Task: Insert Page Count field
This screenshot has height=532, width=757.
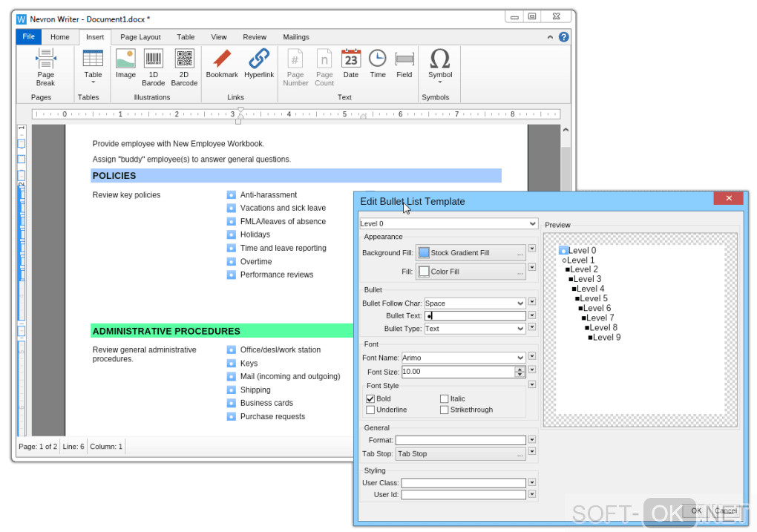Action: (x=324, y=67)
